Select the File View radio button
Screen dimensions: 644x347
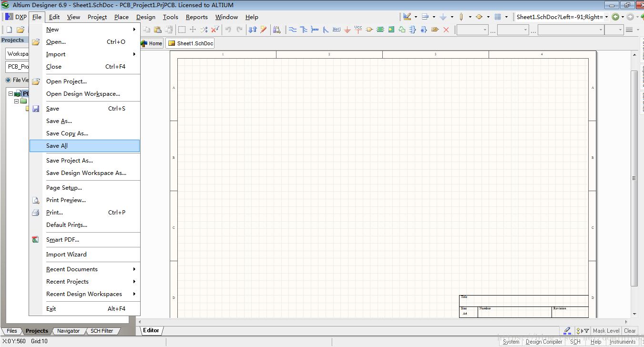[8, 80]
